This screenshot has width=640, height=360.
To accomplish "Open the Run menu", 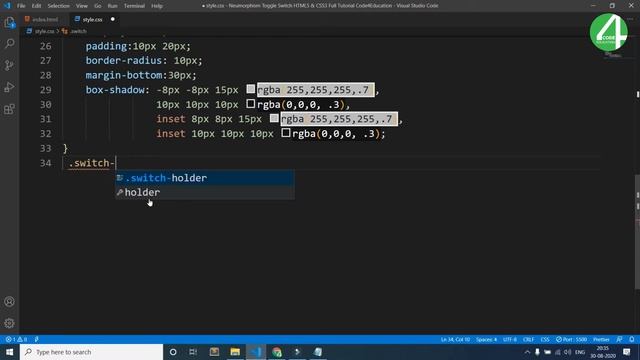I will tap(112, 6).
